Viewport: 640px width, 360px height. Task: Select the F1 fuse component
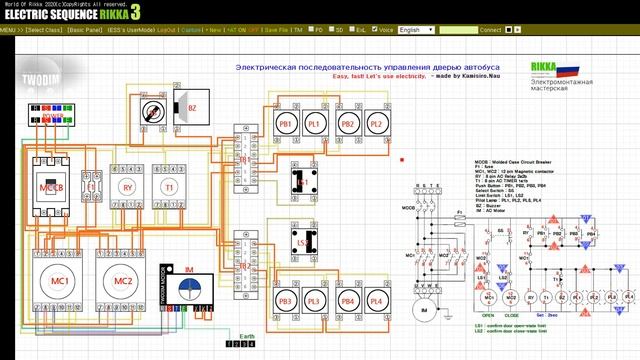91,187
